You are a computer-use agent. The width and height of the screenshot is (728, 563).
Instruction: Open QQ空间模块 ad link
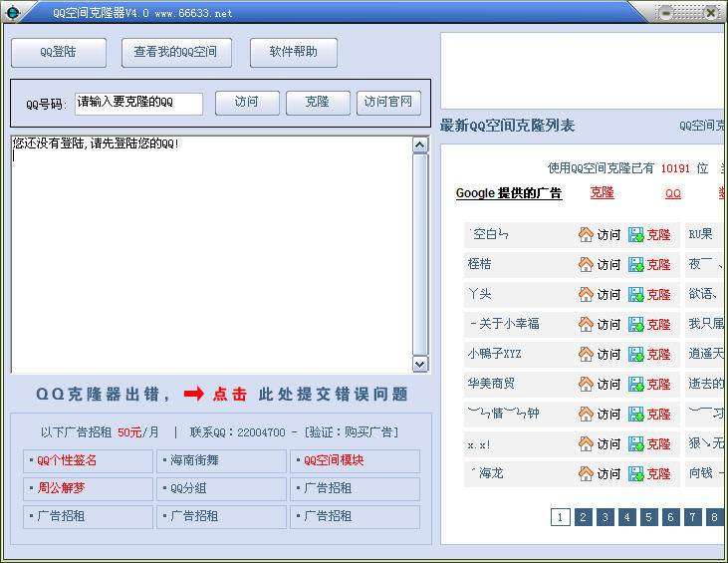tap(334, 460)
